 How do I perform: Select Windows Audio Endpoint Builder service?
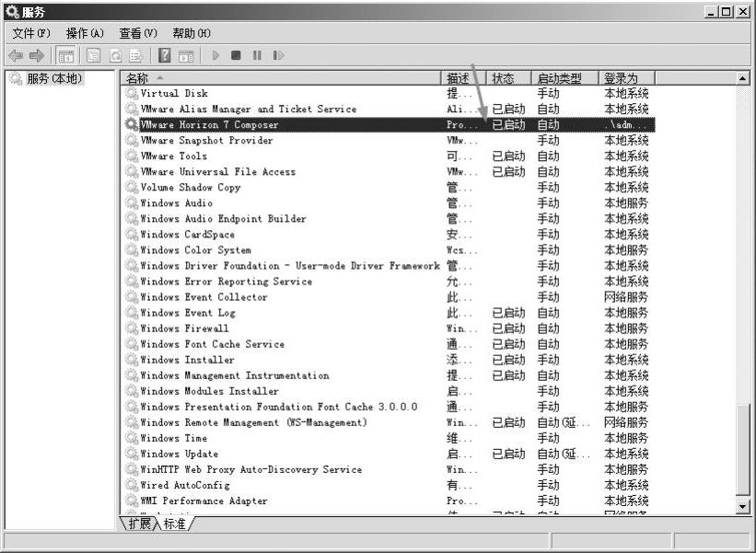[x=388, y=219]
